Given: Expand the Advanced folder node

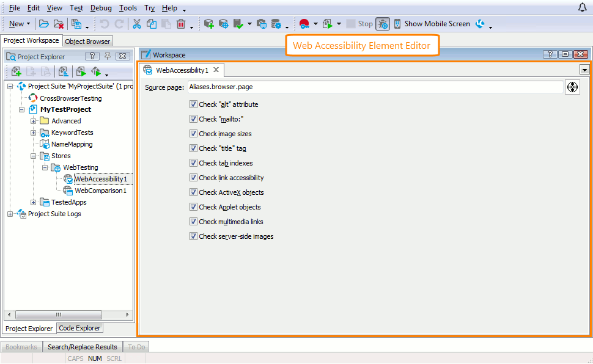Looking at the screenshot, I should (x=33, y=122).
